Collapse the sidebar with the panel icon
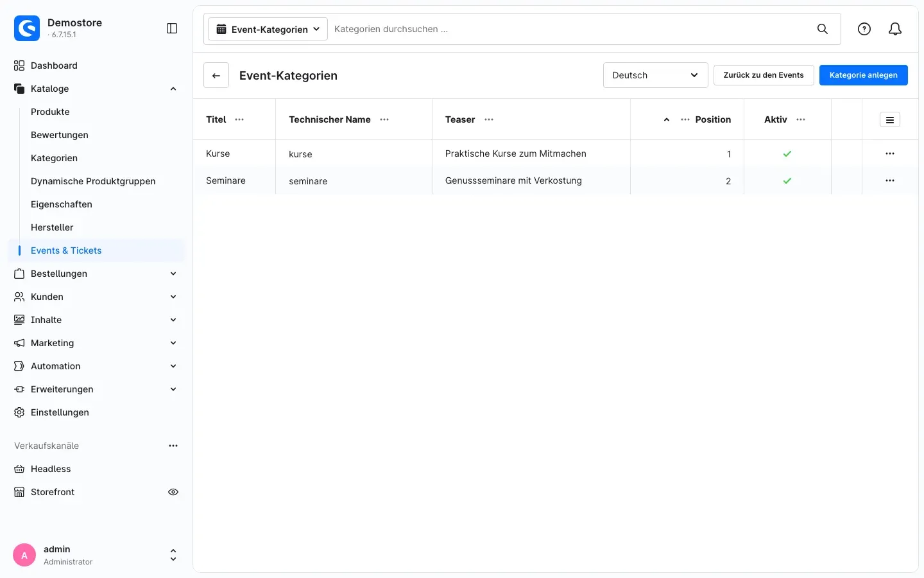This screenshot has width=924, height=578. 172,28
